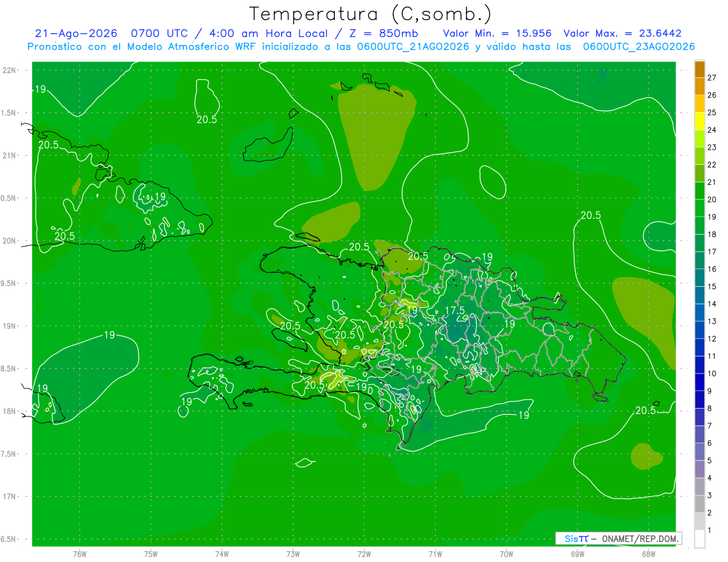728x562 pixels.
Task: Click the bright yellow segment of color scale
Action: pyautogui.click(x=699, y=121)
